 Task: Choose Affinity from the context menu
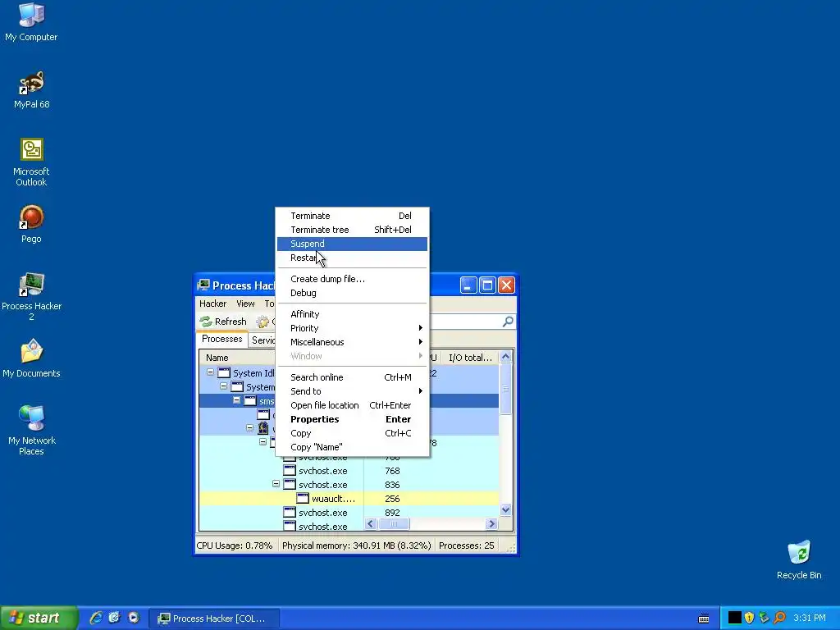[x=352, y=314]
